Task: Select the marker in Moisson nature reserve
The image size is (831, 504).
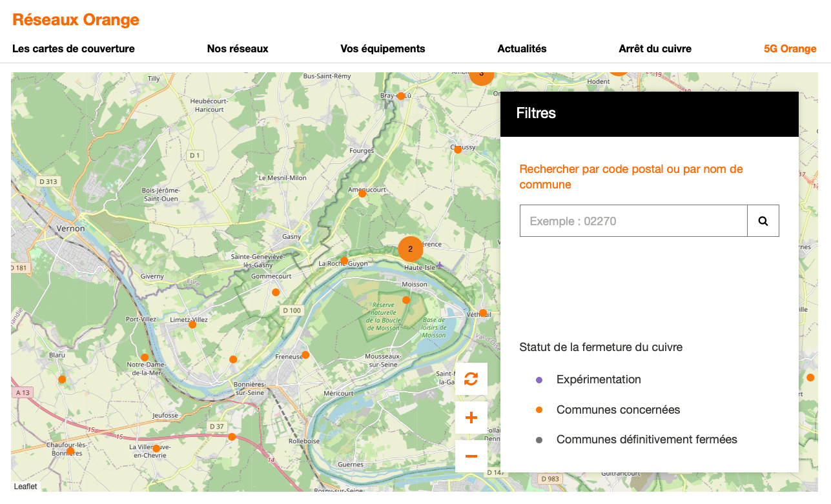Action: (406, 300)
